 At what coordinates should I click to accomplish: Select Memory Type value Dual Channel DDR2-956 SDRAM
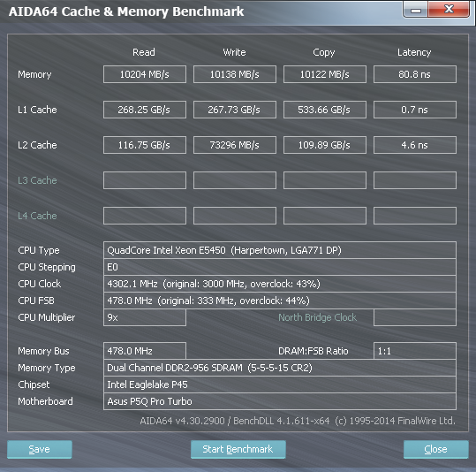(x=280, y=368)
